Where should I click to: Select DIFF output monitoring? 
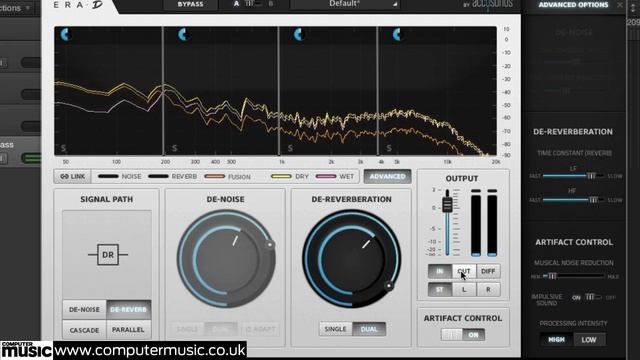(488, 271)
